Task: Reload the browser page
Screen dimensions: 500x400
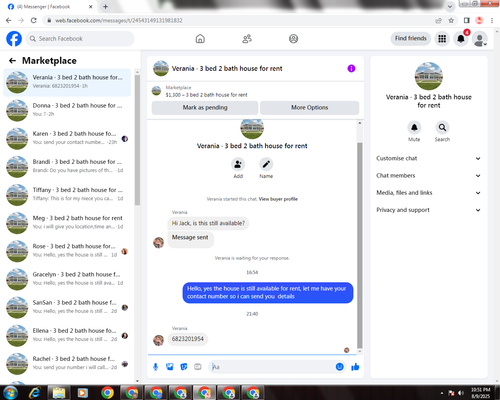Action: (33, 20)
